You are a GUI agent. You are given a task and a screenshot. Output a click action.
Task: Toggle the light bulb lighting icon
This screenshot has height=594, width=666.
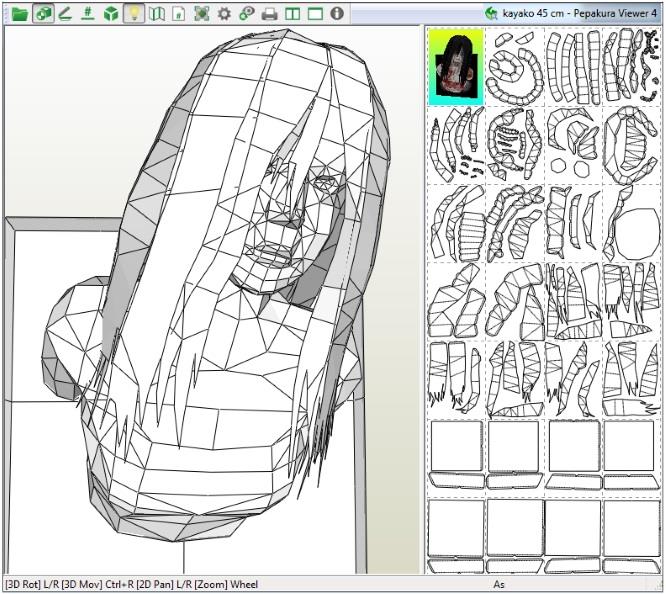134,14
